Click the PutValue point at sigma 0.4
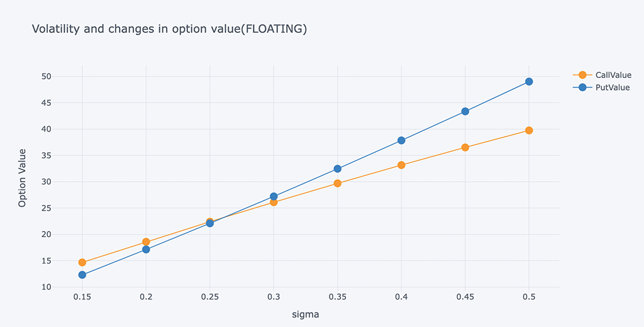 (401, 140)
